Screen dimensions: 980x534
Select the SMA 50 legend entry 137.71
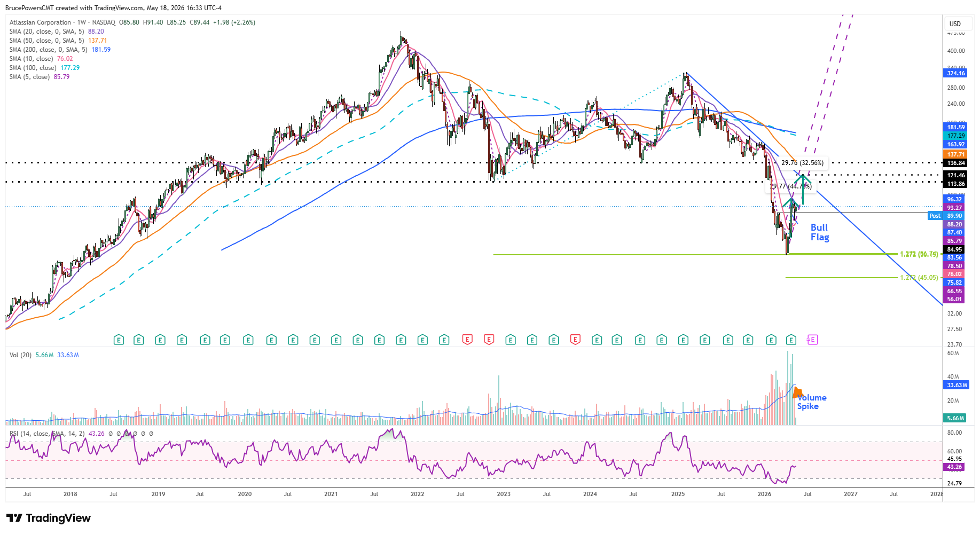point(58,41)
